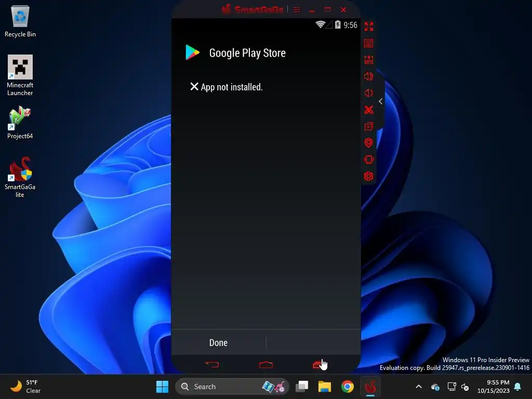The image size is (532, 399).
Task: Open the multi-instance icon in sidebar
Action: [368, 126]
